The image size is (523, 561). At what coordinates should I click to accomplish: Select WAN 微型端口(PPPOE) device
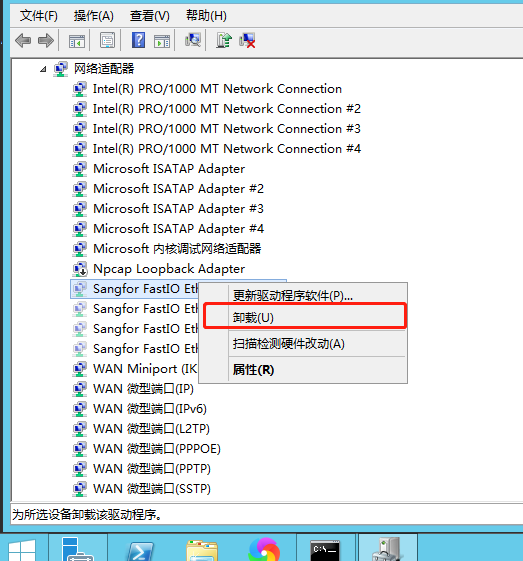tap(157, 449)
